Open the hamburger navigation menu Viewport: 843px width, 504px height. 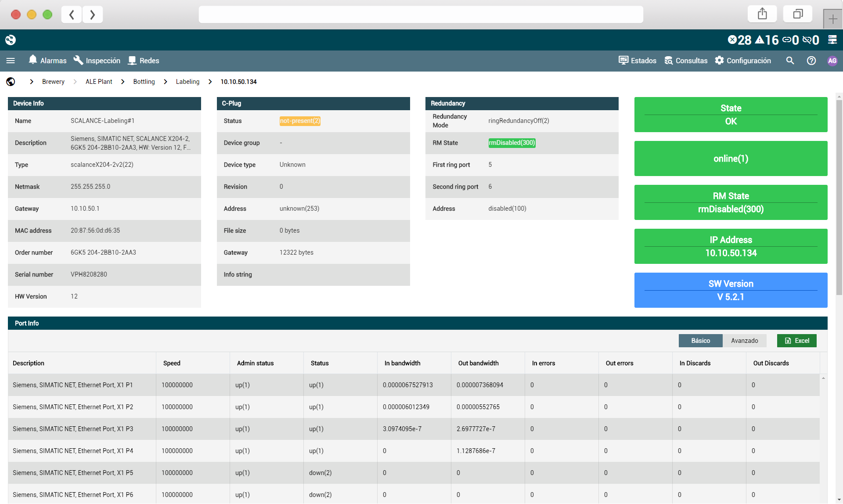click(11, 61)
